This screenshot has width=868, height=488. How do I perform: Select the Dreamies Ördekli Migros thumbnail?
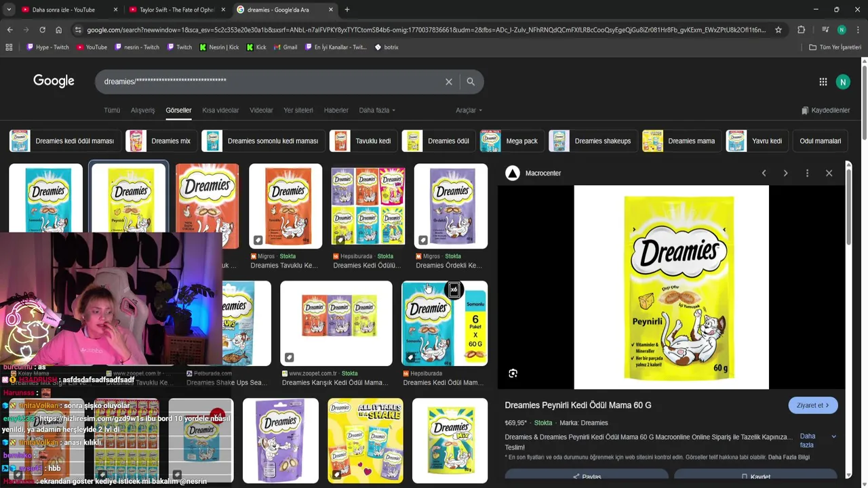click(451, 206)
